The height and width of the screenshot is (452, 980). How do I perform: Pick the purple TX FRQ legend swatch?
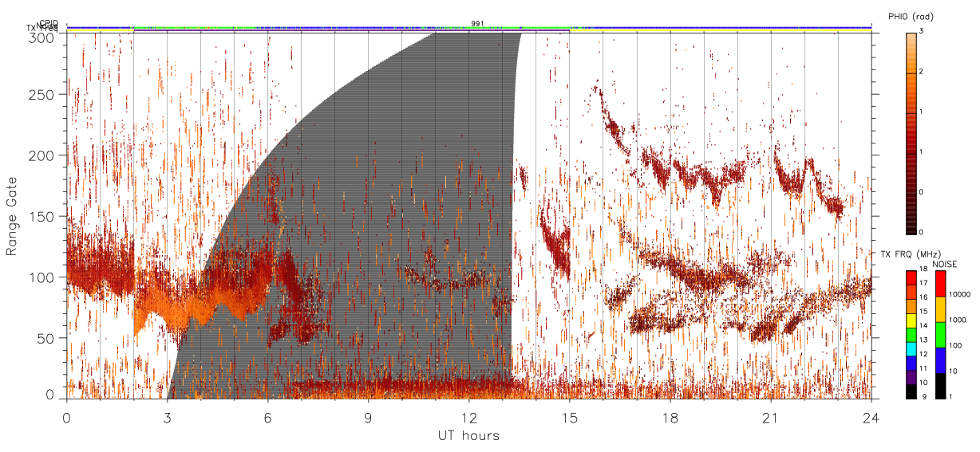(911, 377)
